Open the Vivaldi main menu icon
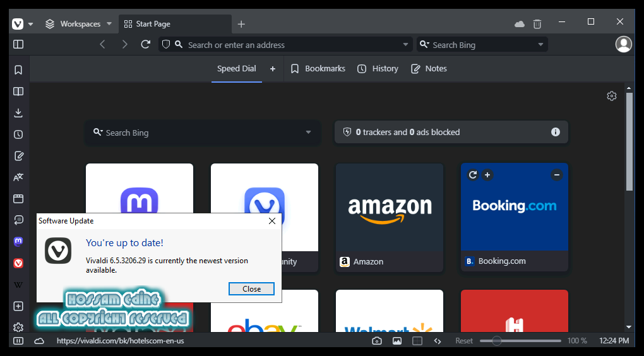644x356 pixels. click(18, 24)
